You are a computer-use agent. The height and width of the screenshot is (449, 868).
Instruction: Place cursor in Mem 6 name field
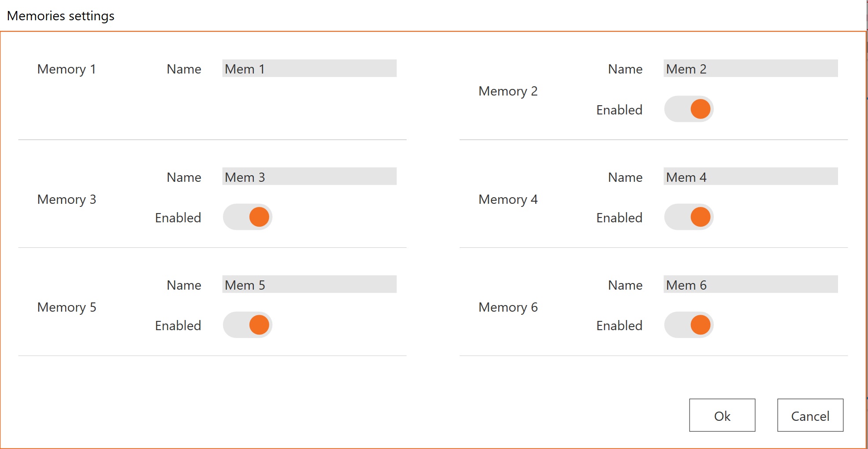click(750, 284)
